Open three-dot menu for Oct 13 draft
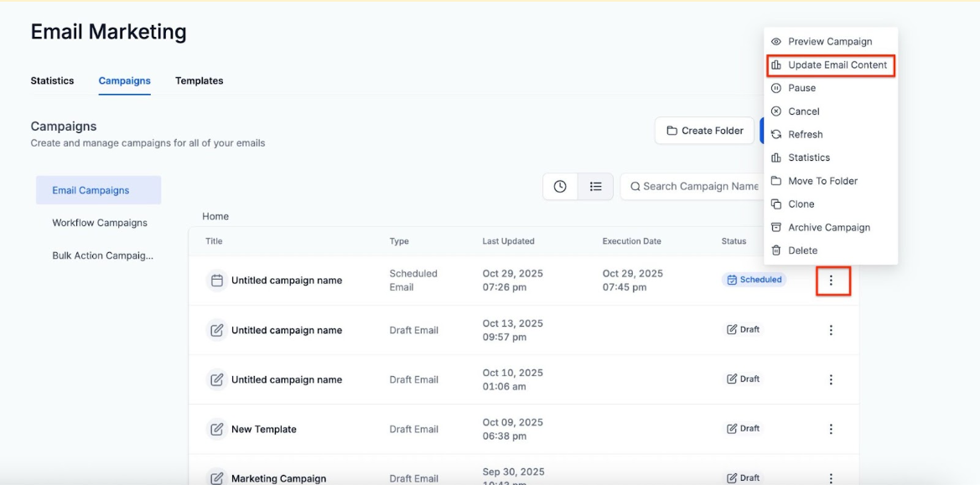 (831, 330)
